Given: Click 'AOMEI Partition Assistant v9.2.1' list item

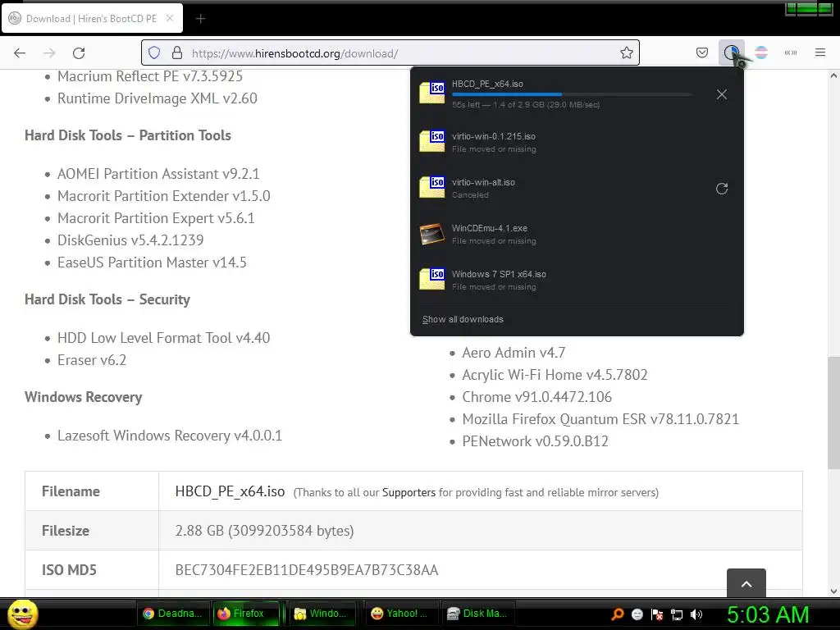Looking at the screenshot, I should tap(158, 174).
